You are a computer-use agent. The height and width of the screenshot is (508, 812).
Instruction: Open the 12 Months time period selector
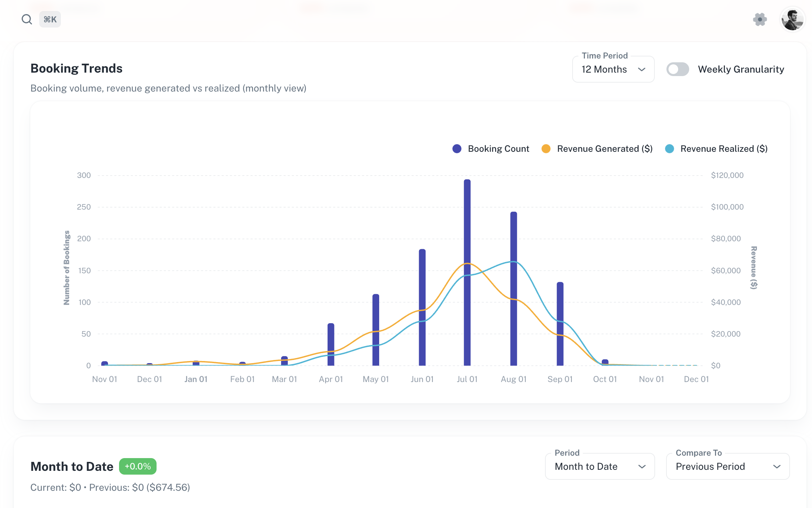point(613,69)
